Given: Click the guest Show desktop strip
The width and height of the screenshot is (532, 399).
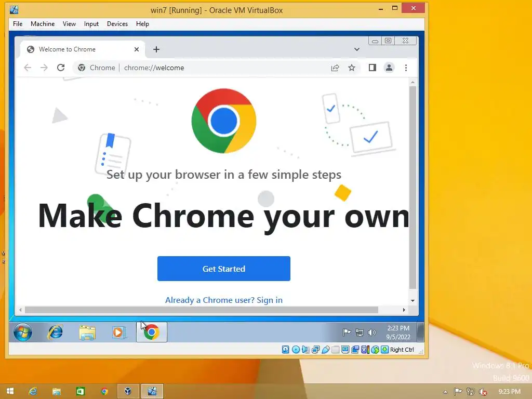Looking at the screenshot, I should pyautogui.click(x=420, y=332).
